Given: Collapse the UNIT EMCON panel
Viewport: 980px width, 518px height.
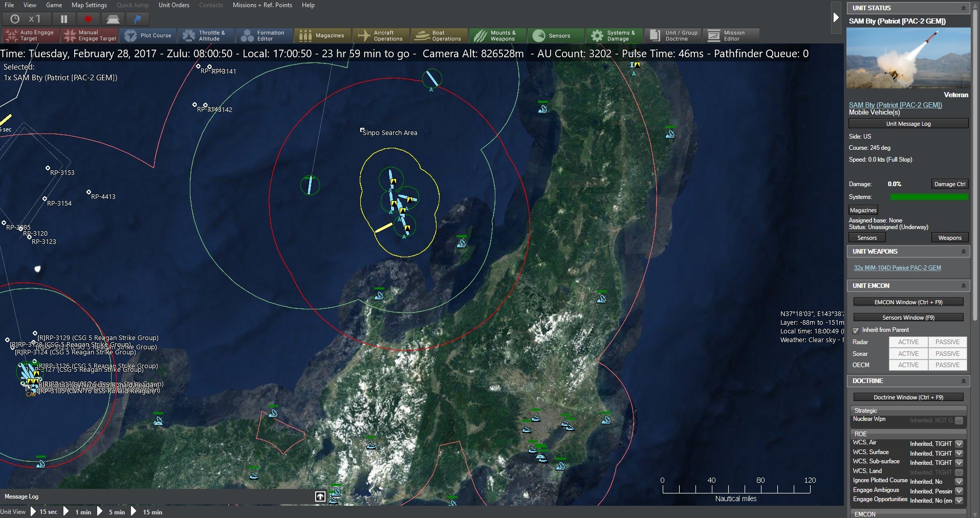Looking at the screenshot, I should tap(964, 286).
